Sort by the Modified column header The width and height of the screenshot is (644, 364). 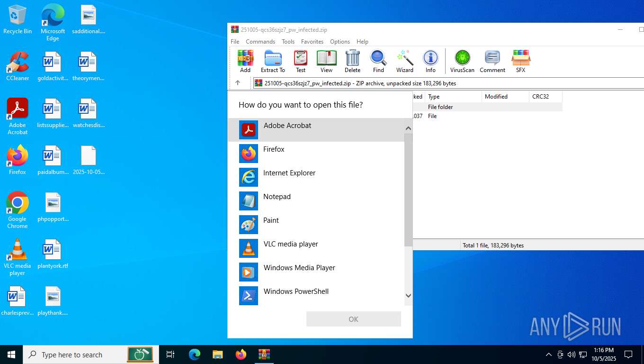point(505,97)
